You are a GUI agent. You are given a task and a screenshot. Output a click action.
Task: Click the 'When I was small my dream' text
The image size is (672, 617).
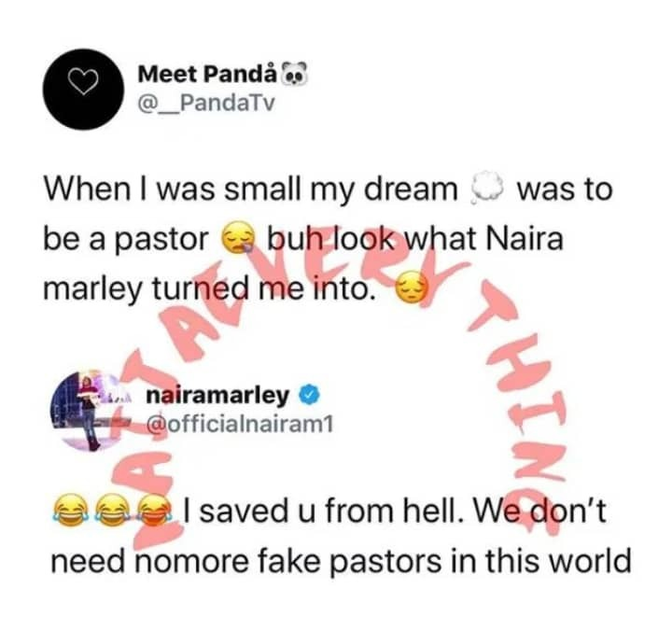[x=251, y=189]
